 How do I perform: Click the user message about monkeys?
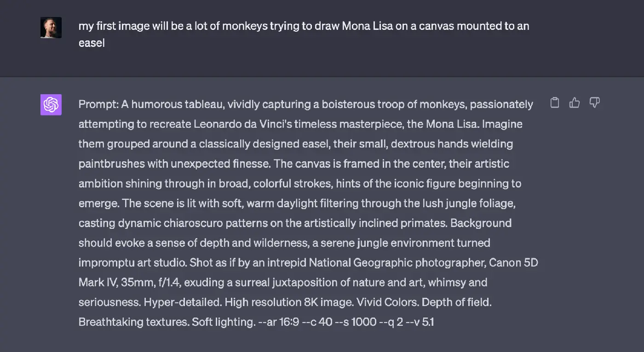[304, 26]
